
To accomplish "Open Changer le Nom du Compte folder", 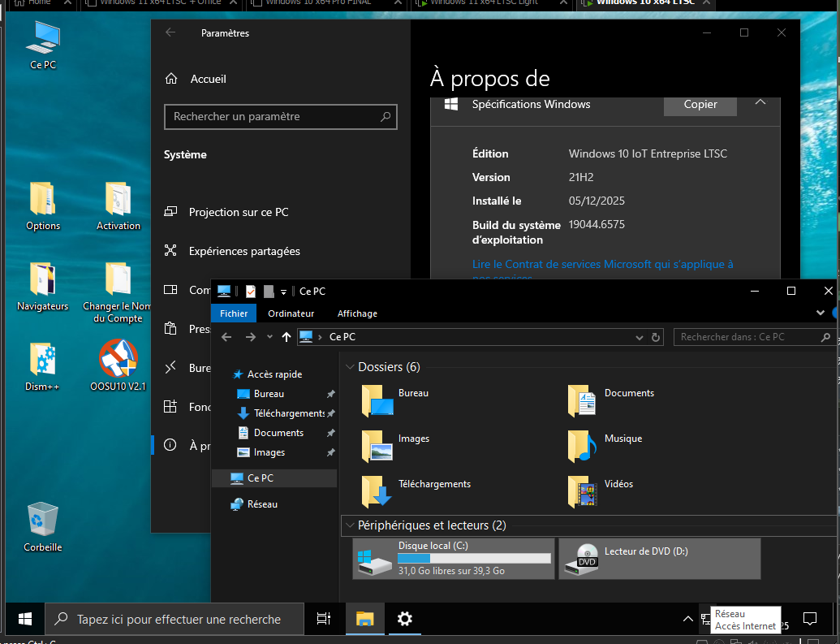I will [x=118, y=292].
